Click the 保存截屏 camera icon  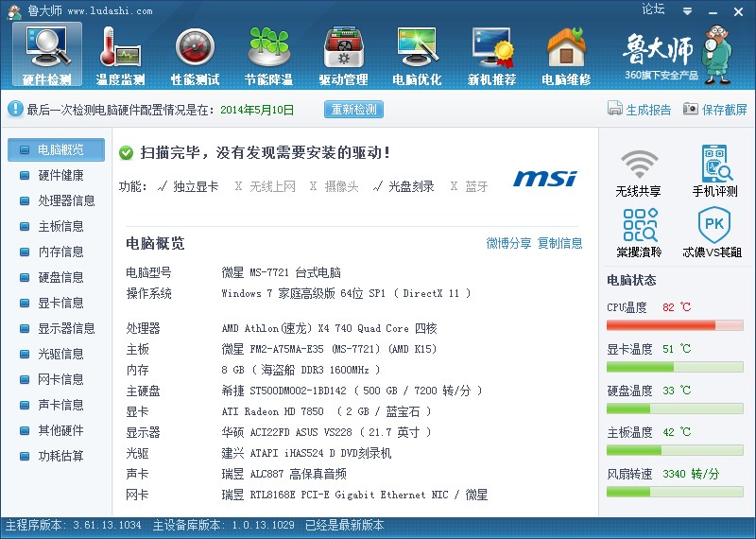(x=691, y=109)
